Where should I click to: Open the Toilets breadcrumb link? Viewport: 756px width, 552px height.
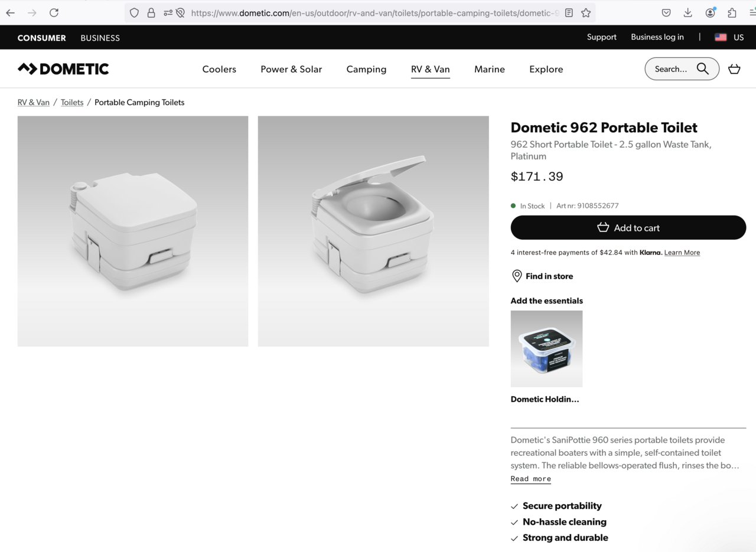point(72,102)
